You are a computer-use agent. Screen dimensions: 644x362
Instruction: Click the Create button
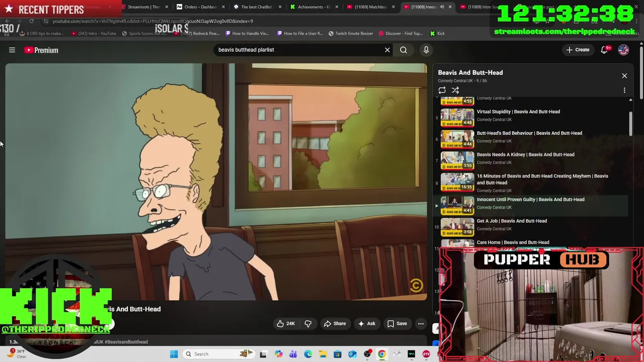(x=578, y=50)
